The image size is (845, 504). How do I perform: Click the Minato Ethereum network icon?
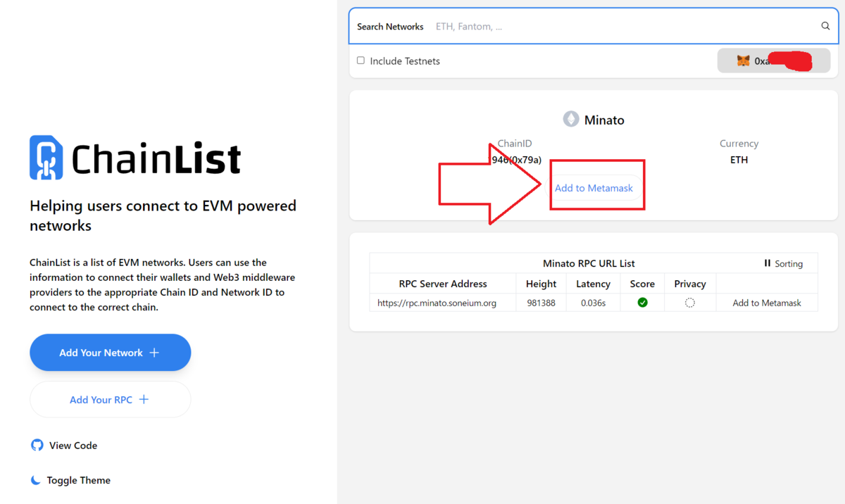pyautogui.click(x=571, y=120)
